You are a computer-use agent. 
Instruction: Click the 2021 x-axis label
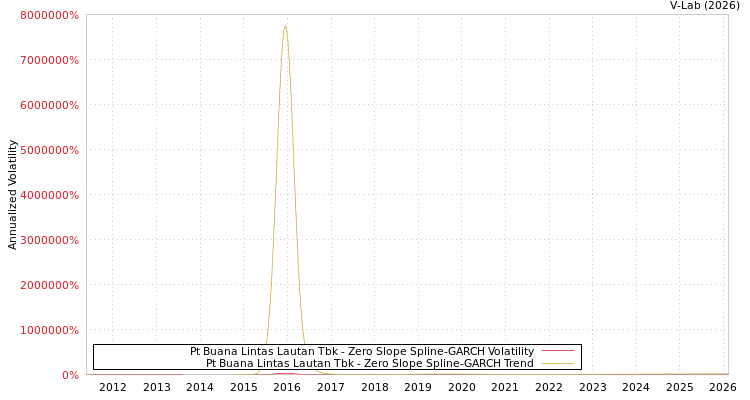click(505, 387)
